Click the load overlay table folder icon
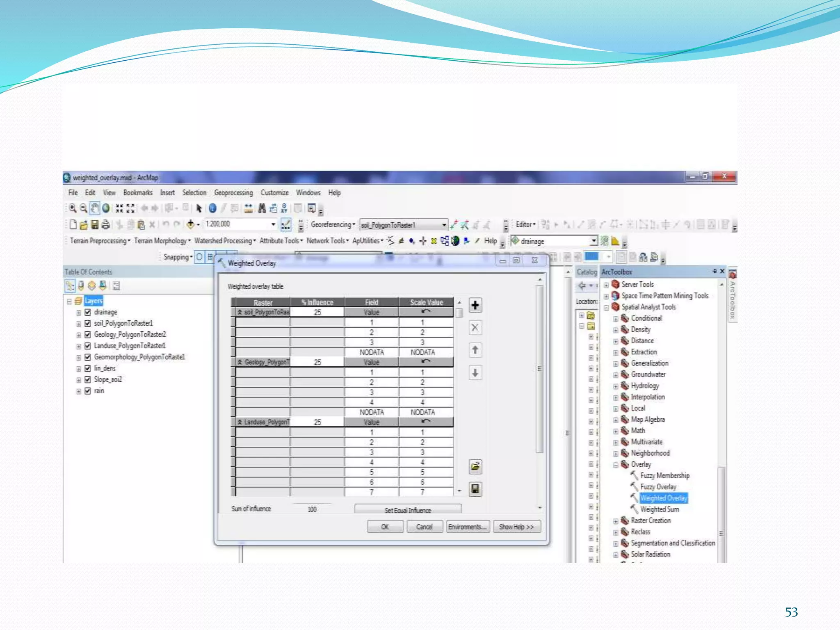The image size is (840, 630). click(x=475, y=466)
